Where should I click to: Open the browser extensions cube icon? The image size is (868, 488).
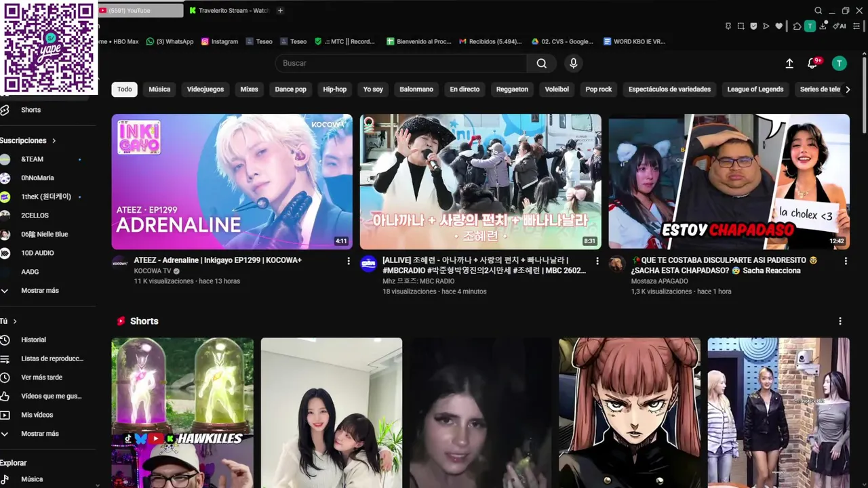[797, 26]
